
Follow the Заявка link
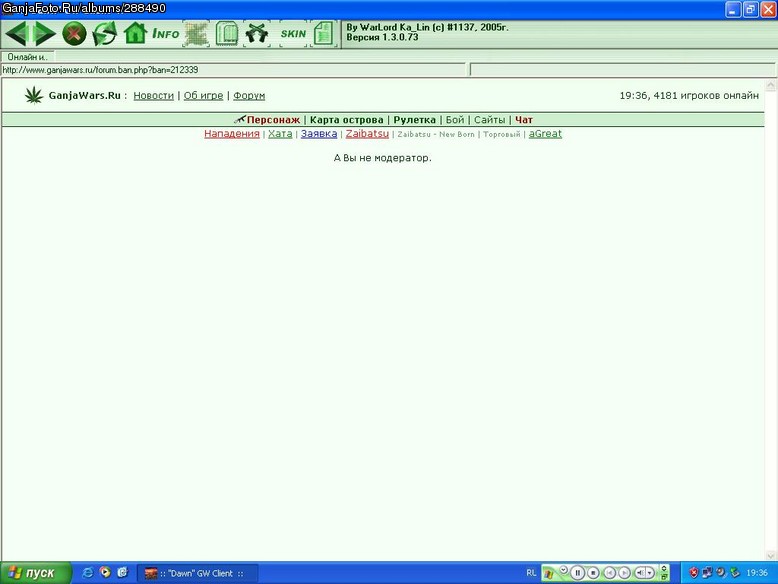tap(319, 133)
